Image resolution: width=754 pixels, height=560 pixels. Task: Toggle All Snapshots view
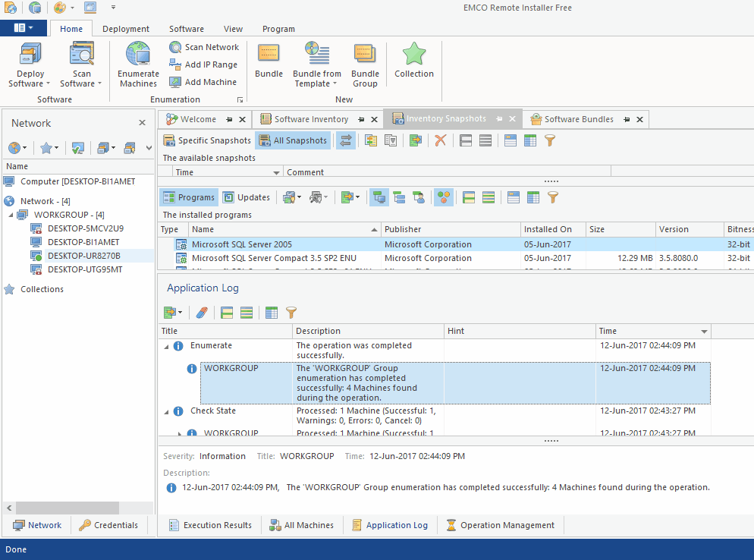(293, 140)
